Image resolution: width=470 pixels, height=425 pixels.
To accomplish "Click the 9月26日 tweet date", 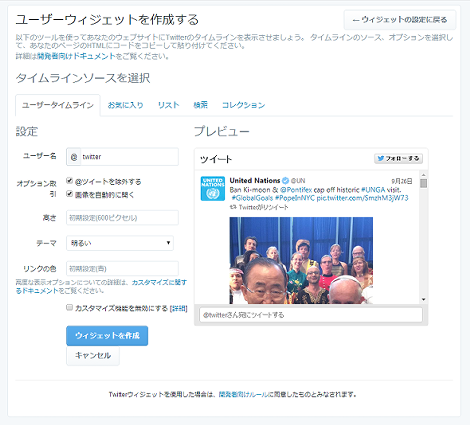I will click(402, 181).
